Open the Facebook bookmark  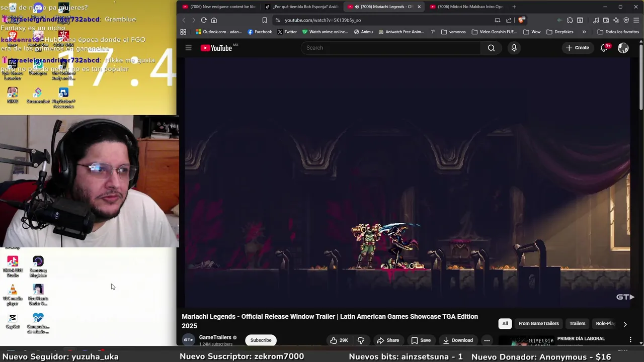pos(260,32)
